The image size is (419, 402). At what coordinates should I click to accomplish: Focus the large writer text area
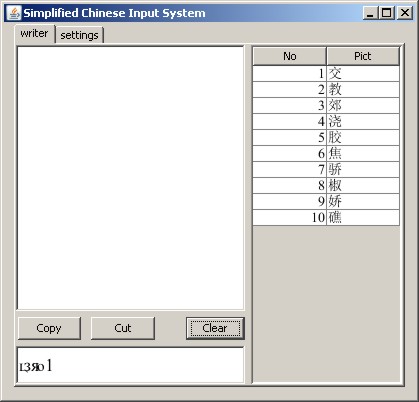pos(130,178)
